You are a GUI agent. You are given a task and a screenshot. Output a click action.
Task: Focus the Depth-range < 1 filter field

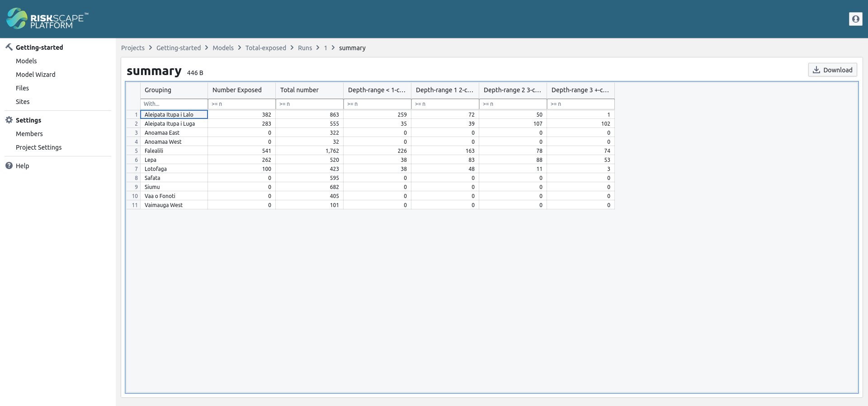coord(377,104)
